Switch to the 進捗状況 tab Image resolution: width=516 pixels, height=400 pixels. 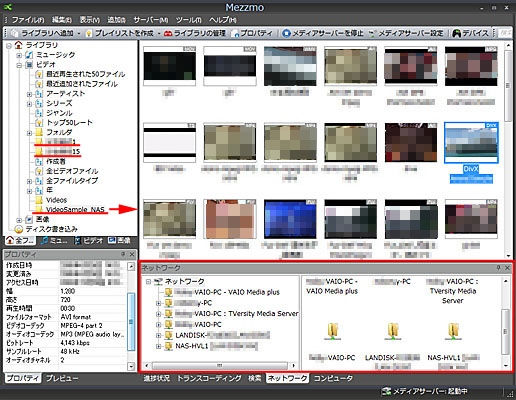[x=156, y=378]
